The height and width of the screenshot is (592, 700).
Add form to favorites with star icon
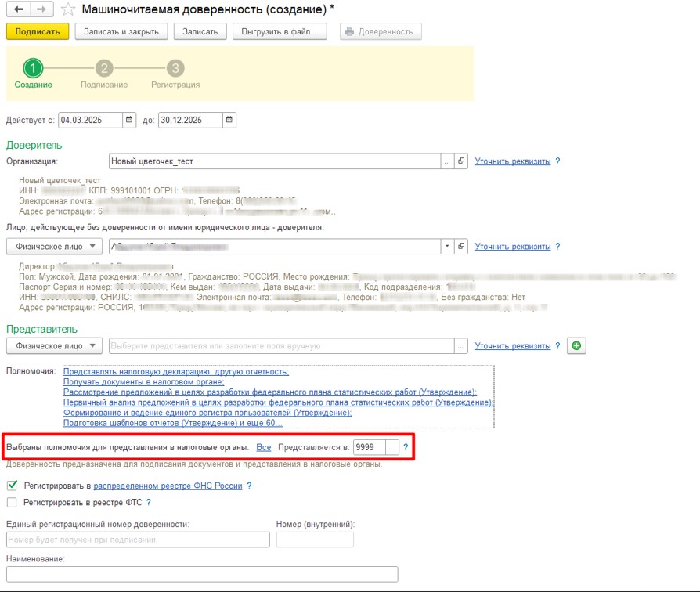tap(68, 9)
